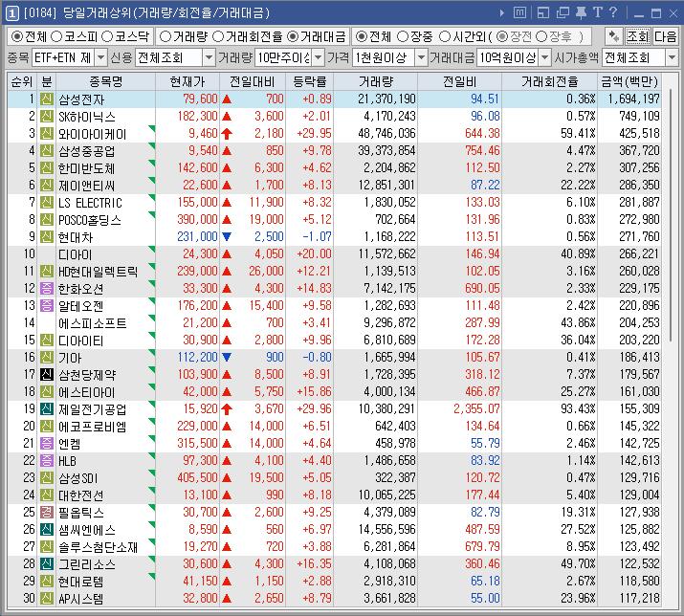Click the blue down arrow on the 기아 row

[227, 358]
